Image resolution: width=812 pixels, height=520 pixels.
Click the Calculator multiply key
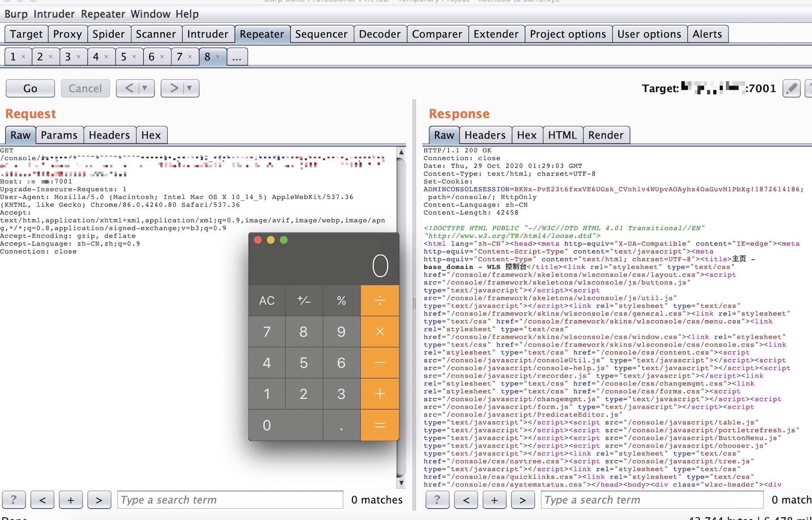click(380, 332)
